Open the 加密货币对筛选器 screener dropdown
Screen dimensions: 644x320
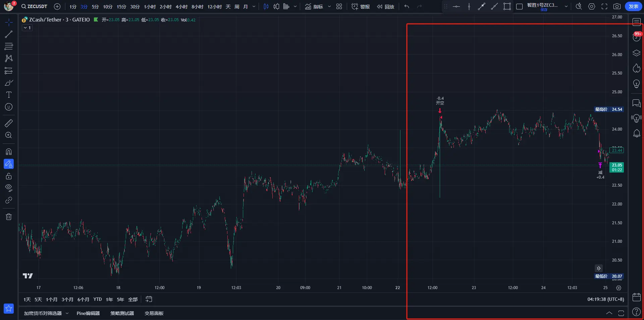46,313
